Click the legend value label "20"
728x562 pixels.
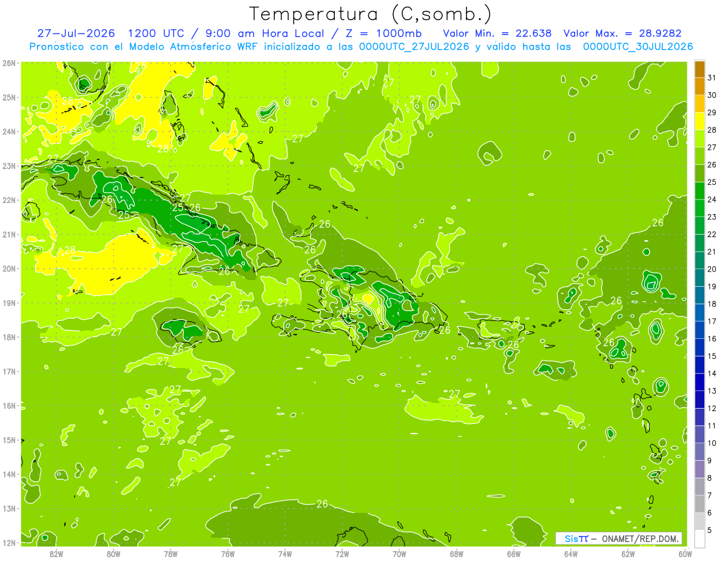coord(712,269)
